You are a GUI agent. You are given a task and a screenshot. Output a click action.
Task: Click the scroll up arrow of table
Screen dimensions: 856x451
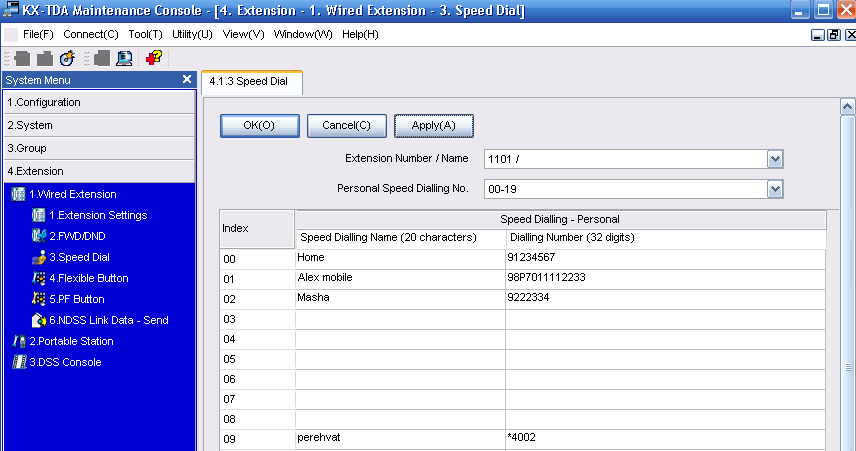[847, 106]
